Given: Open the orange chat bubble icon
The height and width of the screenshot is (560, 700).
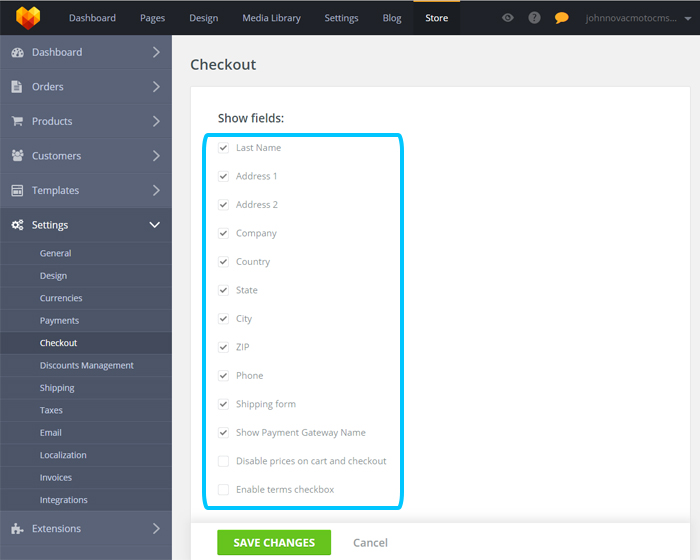Looking at the screenshot, I should 561,18.
